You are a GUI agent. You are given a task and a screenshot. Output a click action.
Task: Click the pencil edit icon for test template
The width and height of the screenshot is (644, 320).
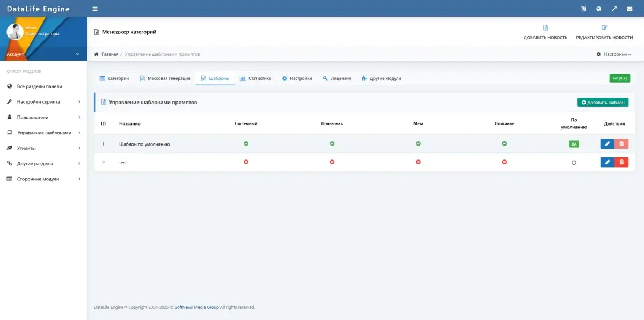607,162
